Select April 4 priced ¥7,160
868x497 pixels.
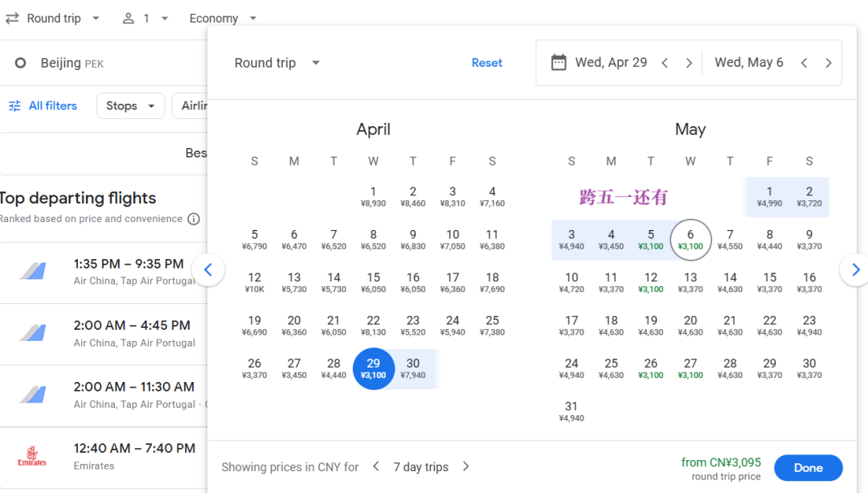[492, 197]
